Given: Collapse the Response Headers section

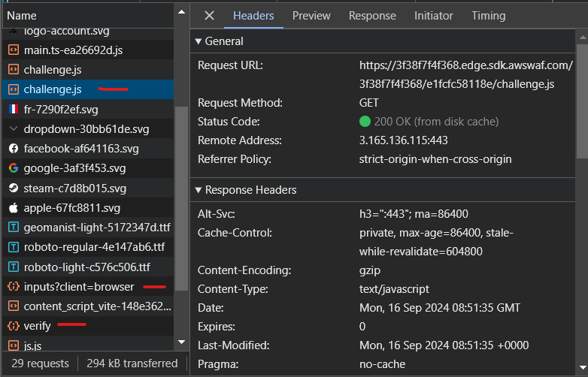Looking at the screenshot, I should [x=199, y=190].
